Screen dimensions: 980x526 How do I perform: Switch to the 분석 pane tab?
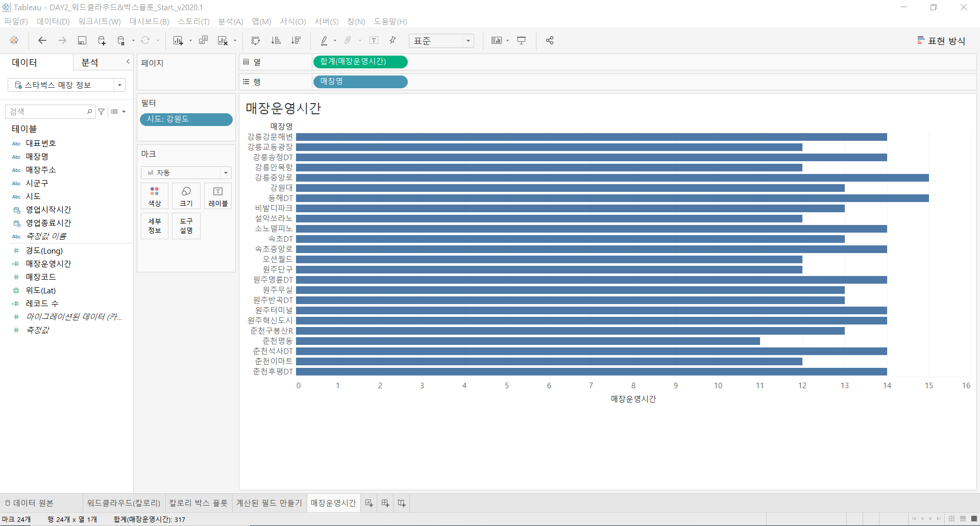point(90,62)
